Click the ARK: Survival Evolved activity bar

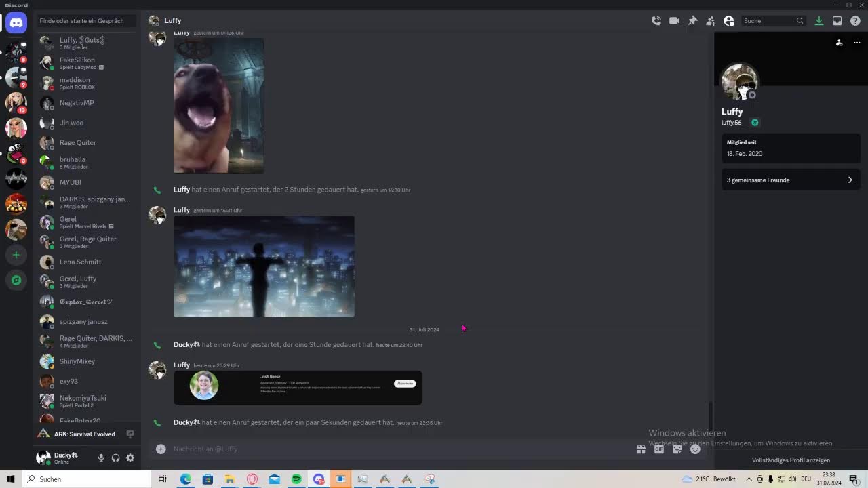point(85,434)
